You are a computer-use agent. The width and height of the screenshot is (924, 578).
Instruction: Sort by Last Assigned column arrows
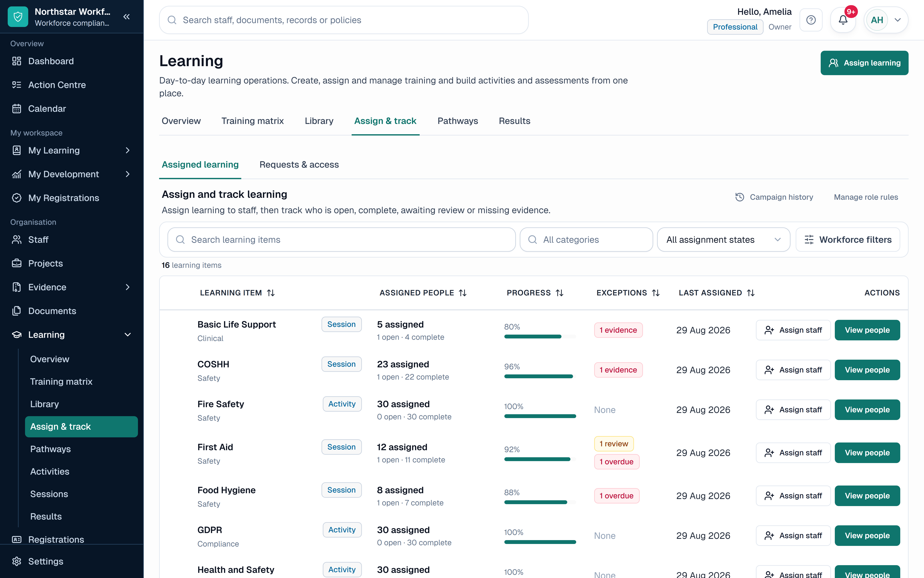pyautogui.click(x=751, y=293)
